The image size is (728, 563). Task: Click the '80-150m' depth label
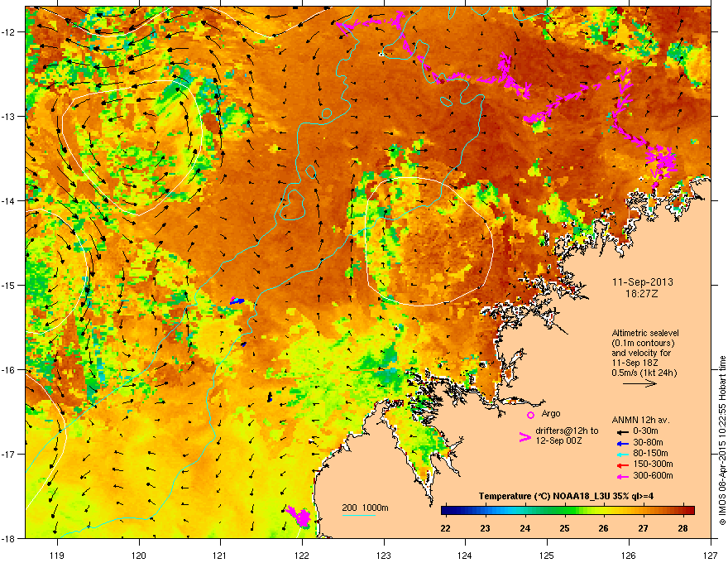click(650, 453)
